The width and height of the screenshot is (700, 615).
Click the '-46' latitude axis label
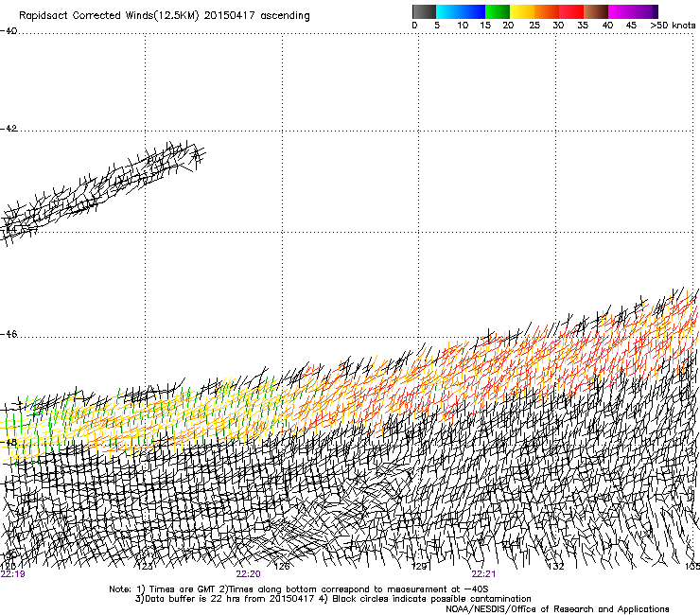point(9,334)
